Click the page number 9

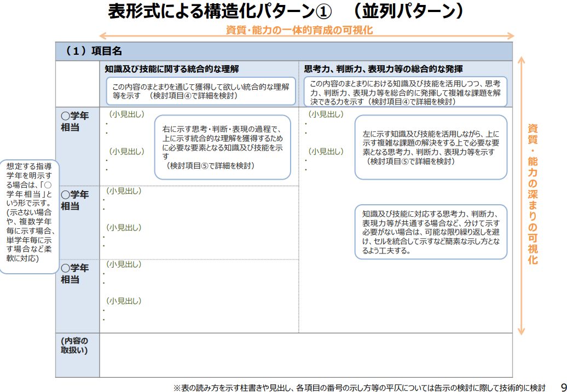click(563, 387)
